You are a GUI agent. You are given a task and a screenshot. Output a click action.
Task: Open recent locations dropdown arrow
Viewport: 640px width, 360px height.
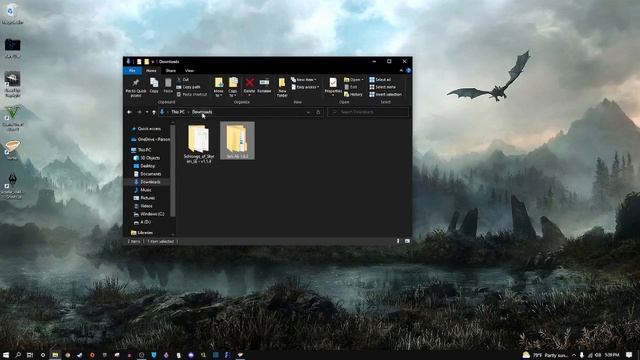coord(147,112)
